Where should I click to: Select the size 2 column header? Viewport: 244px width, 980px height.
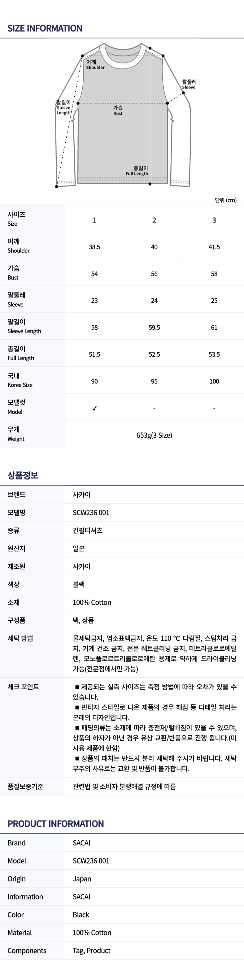(x=154, y=220)
